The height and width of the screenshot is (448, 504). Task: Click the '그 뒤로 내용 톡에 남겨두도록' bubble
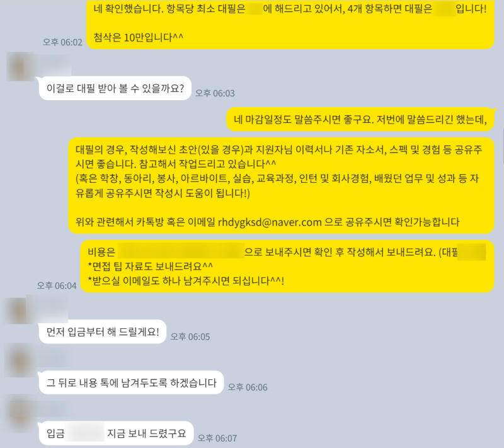[x=131, y=382]
